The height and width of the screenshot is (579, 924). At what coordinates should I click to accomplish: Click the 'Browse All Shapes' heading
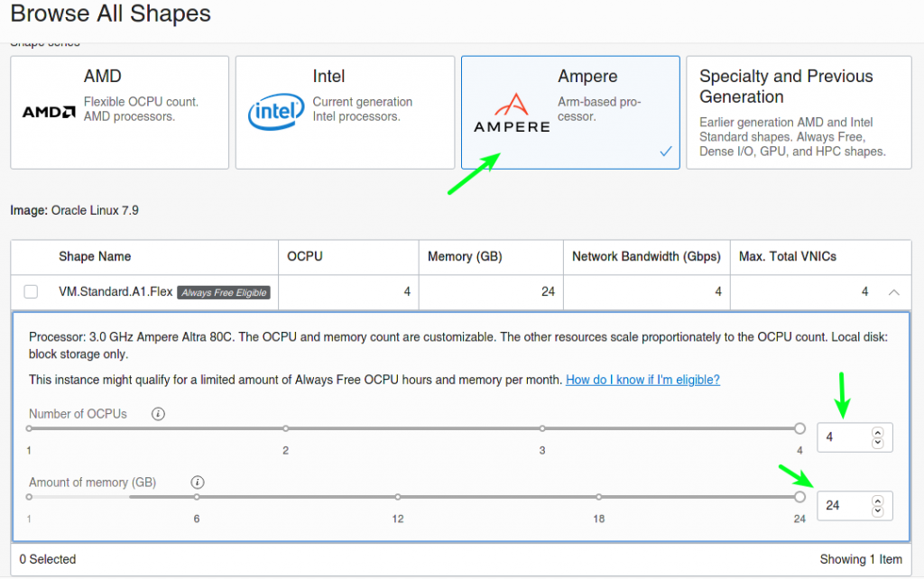point(111,14)
